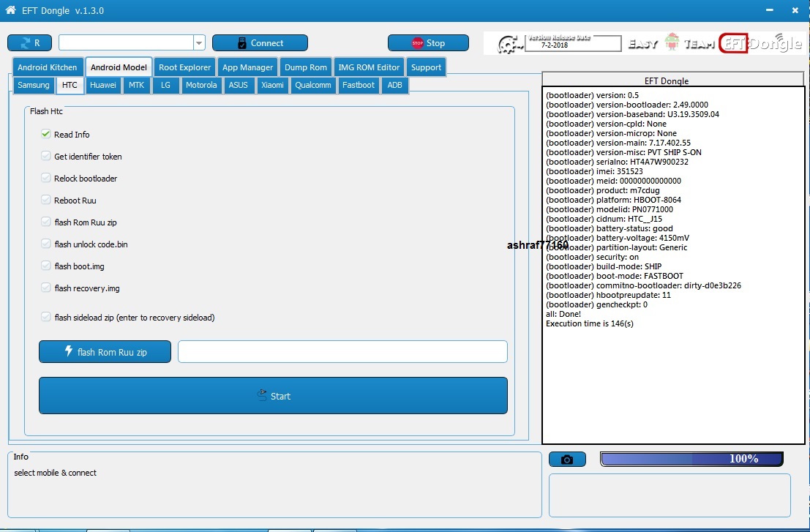Tick the Reboot Ruu checkbox
The height and width of the screenshot is (532, 810).
pos(46,200)
